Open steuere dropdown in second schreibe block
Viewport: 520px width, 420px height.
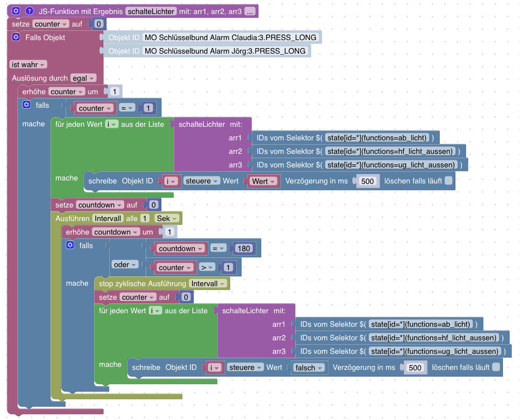[x=245, y=367]
